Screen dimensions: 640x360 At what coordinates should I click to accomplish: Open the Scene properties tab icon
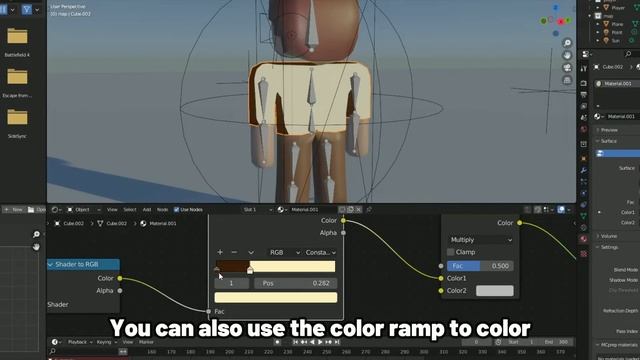click(x=584, y=118)
